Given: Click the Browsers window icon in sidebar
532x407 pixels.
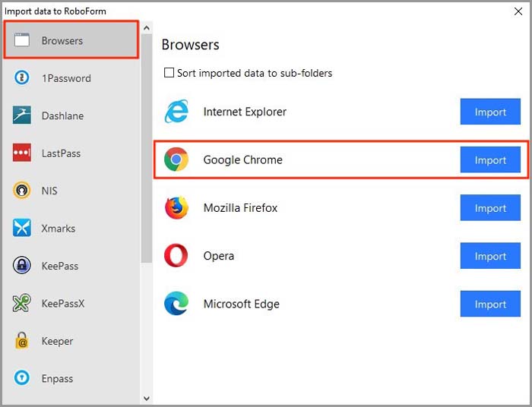Looking at the screenshot, I should [22, 40].
